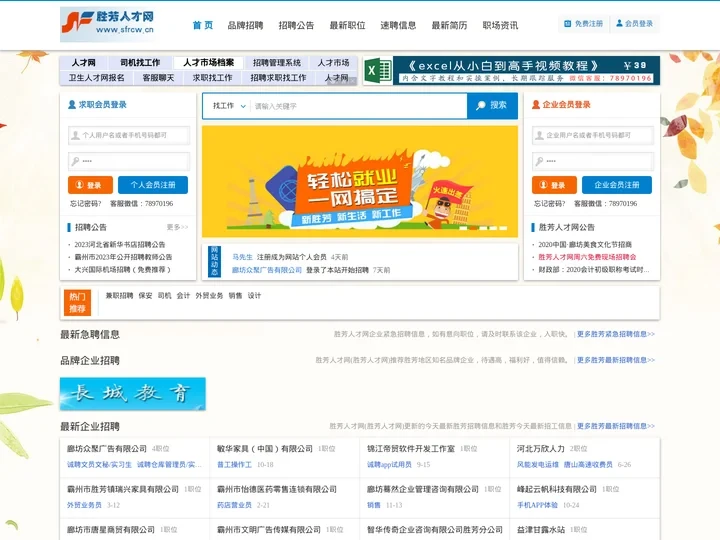The height and width of the screenshot is (540, 720).
Task: Open 2020中国·廊坊美食文化节招商 notice
Action: pos(585,245)
